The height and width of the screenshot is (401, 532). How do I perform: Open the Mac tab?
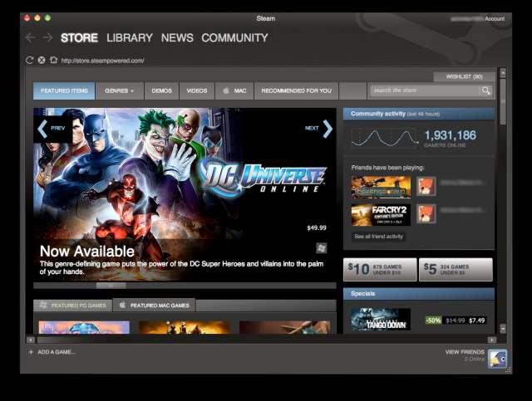[x=234, y=90]
